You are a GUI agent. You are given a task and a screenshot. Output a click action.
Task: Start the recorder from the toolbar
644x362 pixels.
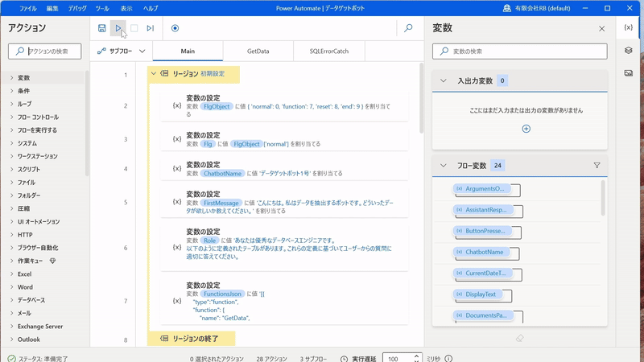pyautogui.click(x=175, y=28)
